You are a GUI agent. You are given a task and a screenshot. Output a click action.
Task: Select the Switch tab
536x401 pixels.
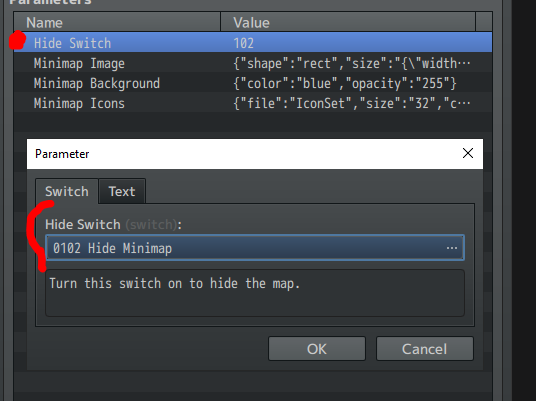pyautogui.click(x=67, y=191)
